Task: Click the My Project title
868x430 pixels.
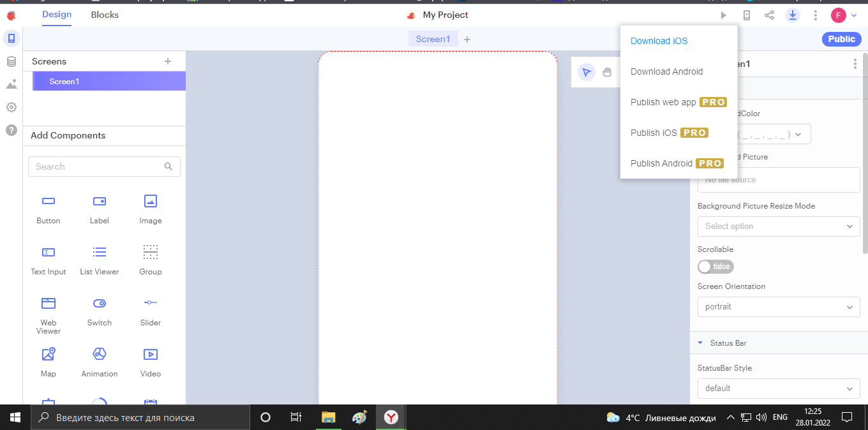Action: (x=445, y=15)
